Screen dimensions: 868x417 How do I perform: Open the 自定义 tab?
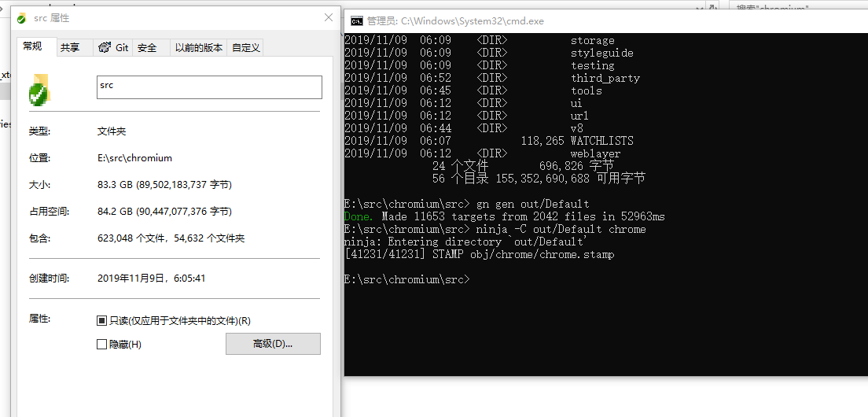246,48
